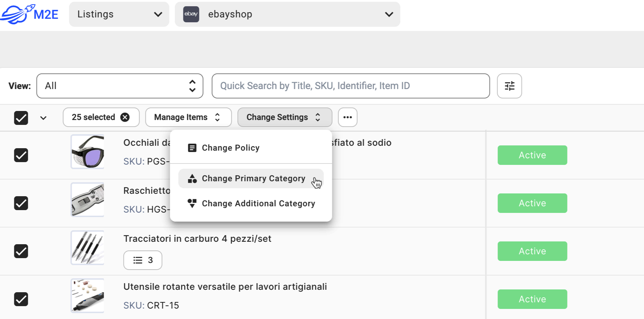This screenshot has height=319, width=644.
Task: Uncheck the Tracciatori in carburo checkbox
Action: coord(21,251)
